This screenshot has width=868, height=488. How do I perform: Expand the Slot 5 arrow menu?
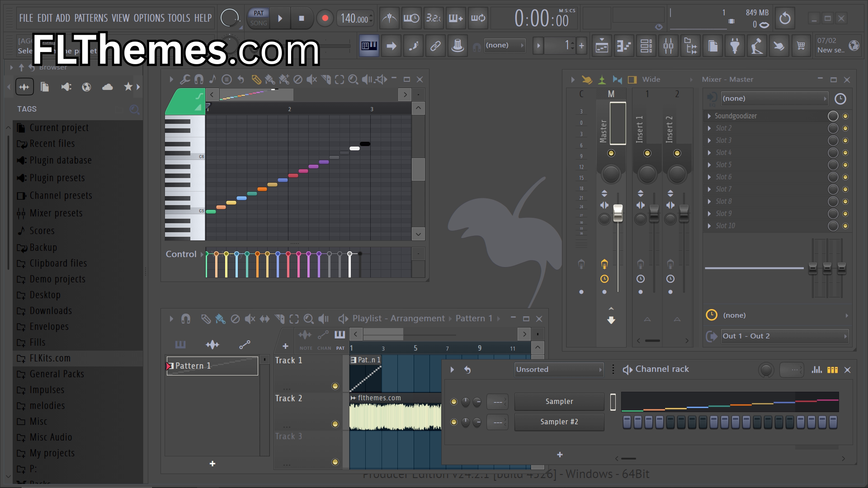(x=709, y=165)
